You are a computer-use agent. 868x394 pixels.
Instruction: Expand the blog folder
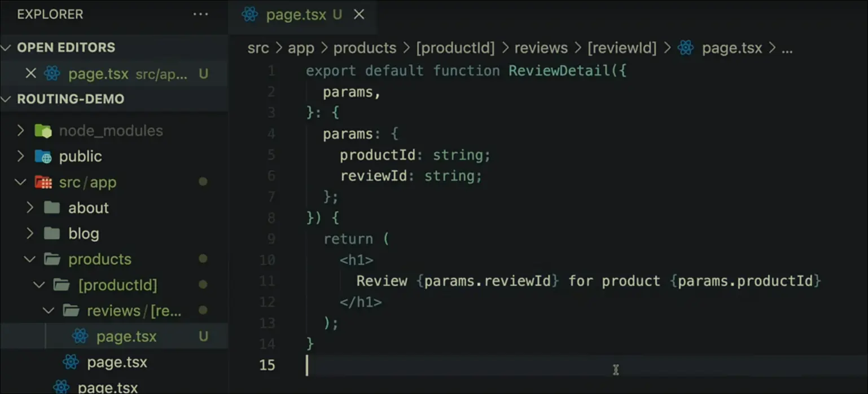(x=30, y=234)
